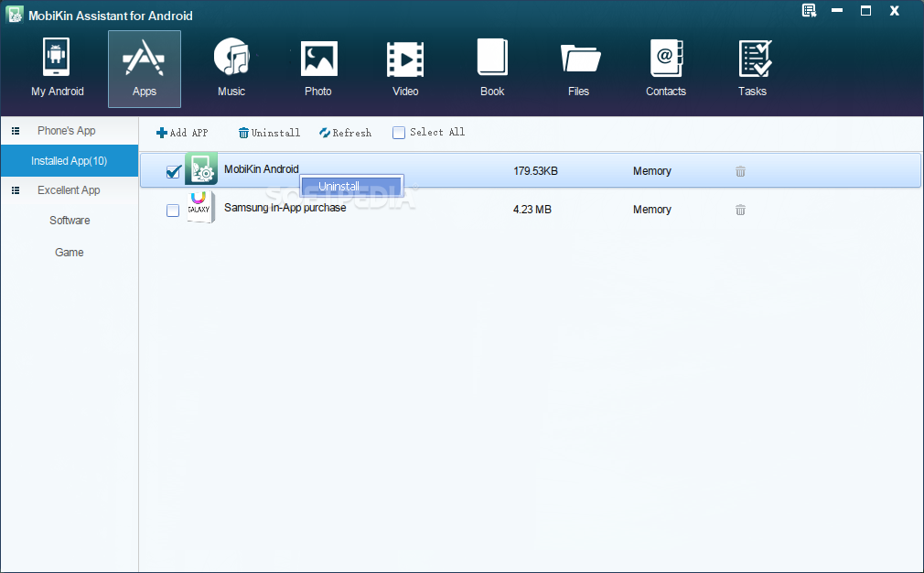
Task: Click the 4.23 MB size value
Action: tap(532, 210)
